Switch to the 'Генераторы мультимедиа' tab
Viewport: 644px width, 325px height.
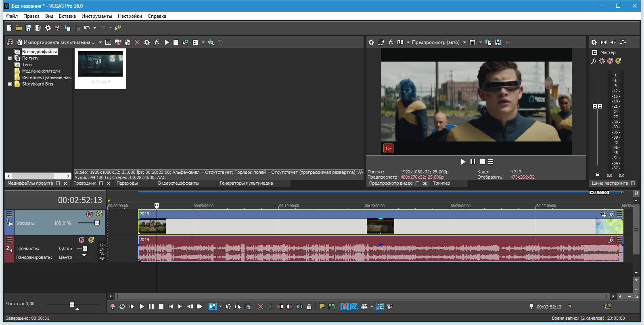coord(246,183)
